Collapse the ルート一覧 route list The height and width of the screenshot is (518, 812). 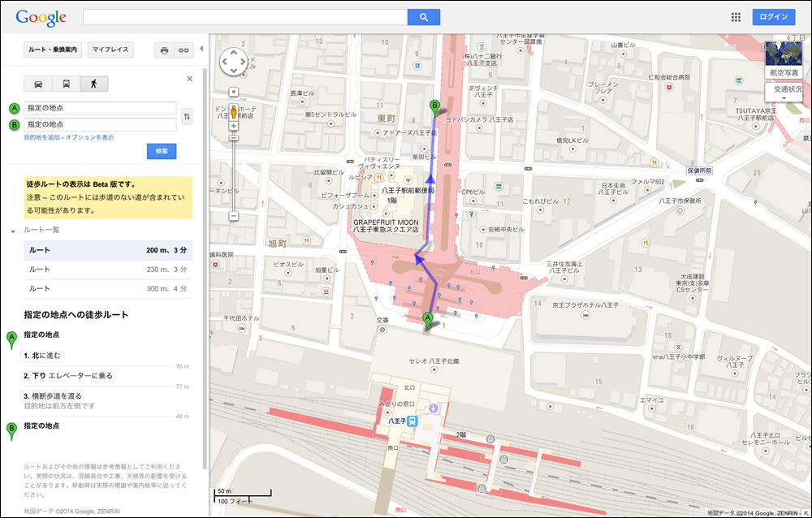point(14,231)
